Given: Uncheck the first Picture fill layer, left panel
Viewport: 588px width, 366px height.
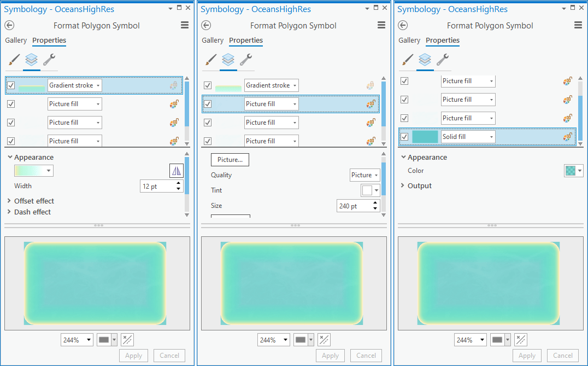Looking at the screenshot, I should pyautogui.click(x=11, y=104).
